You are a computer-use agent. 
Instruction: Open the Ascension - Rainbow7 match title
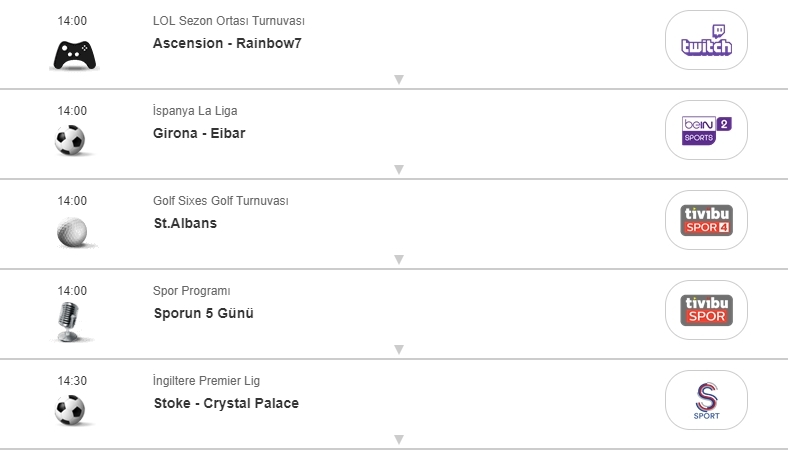[225, 43]
